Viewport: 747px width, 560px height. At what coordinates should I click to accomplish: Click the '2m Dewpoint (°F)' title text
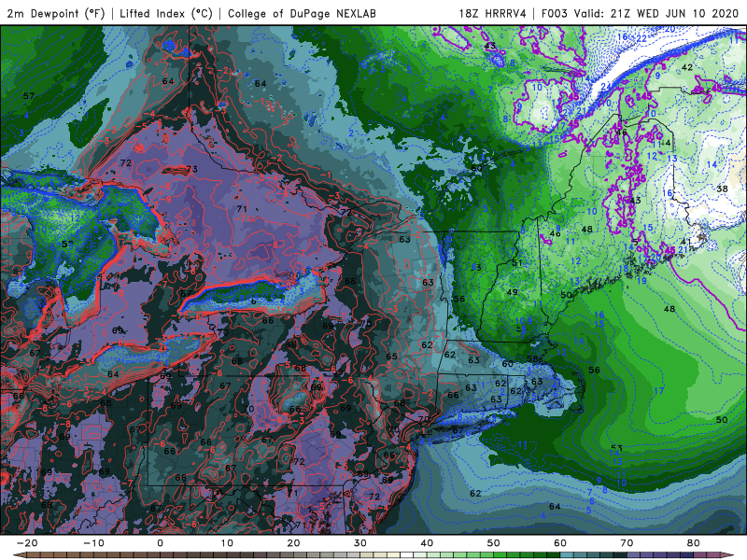point(56,13)
